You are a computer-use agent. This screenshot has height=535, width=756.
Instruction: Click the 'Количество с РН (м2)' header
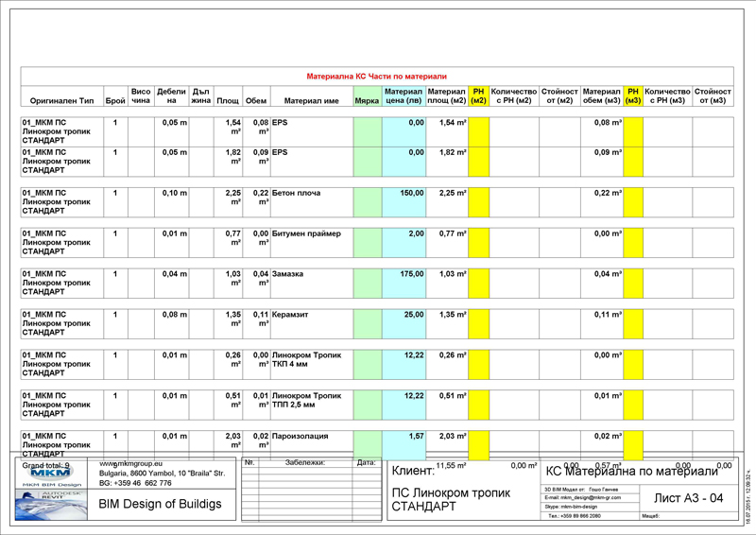pyautogui.click(x=514, y=96)
